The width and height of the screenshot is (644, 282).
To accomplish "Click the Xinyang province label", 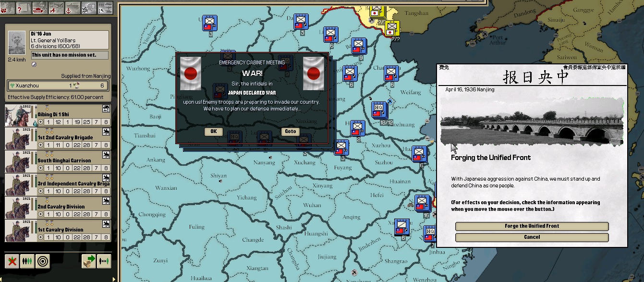I will click(322, 185).
